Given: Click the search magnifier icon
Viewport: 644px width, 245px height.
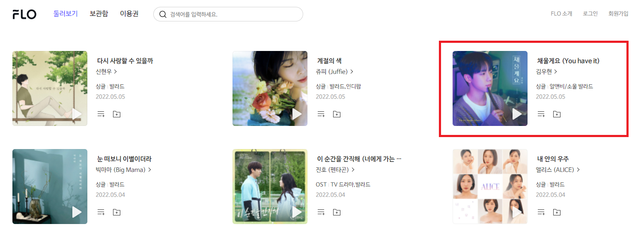Looking at the screenshot, I should point(163,14).
